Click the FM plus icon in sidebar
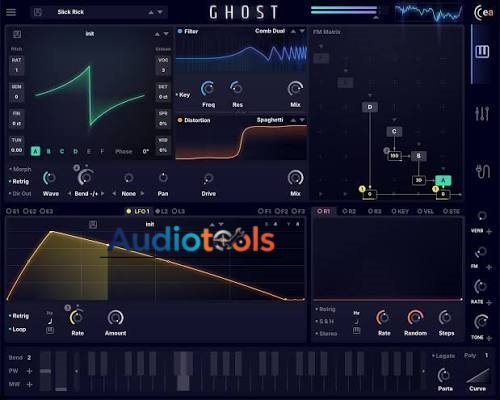This screenshot has height=400, width=500. pyautogui.click(x=489, y=267)
